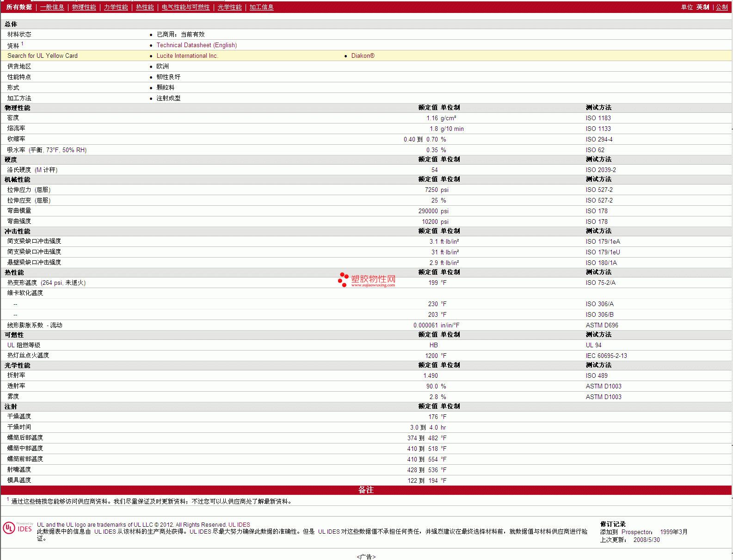Click the 塑胶物性网 red dots watermark logo

pyautogui.click(x=343, y=279)
